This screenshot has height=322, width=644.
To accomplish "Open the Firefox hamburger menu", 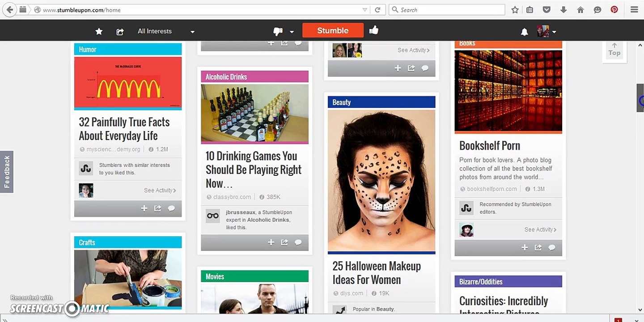I will tap(634, 9).
